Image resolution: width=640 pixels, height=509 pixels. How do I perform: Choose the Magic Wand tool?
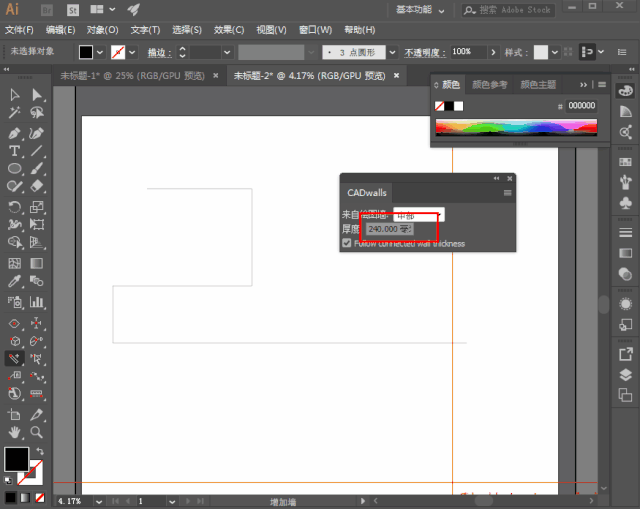pyautogui.click(x=15, y=113)
